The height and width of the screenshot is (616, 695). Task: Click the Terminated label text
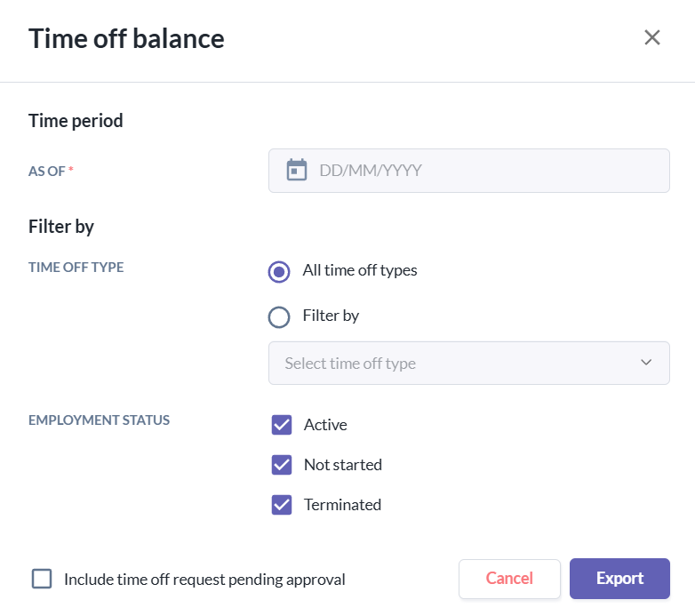(342, 505)
